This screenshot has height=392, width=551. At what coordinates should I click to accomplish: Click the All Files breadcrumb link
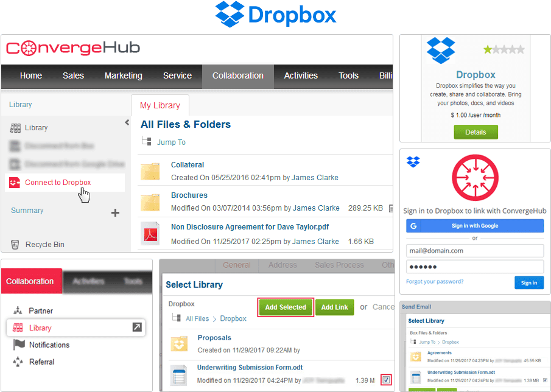click(x=197, y=318)
